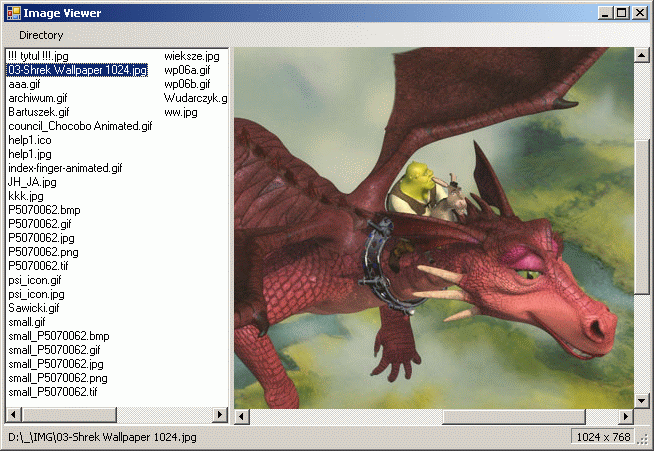The height and width of the screenshot is (451, 654).
Task: Select the 'Wudarczyk.g' file entry
Action: [195, 98]
